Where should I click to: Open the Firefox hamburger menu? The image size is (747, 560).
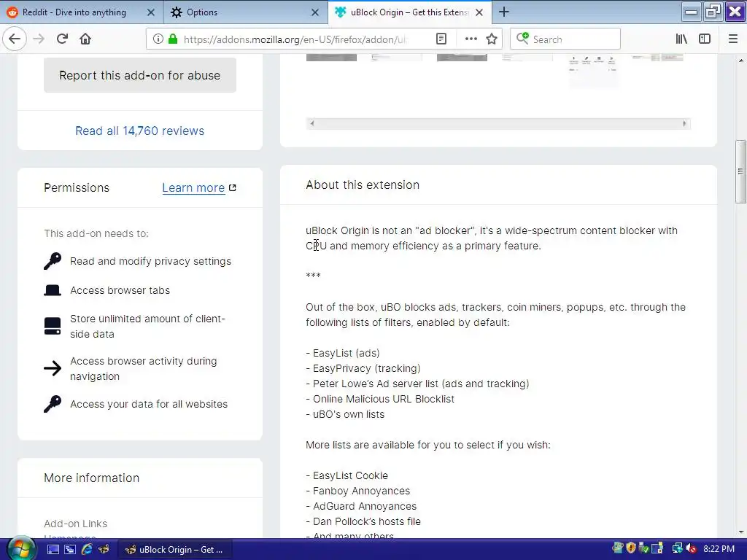(x=733, y=39)
